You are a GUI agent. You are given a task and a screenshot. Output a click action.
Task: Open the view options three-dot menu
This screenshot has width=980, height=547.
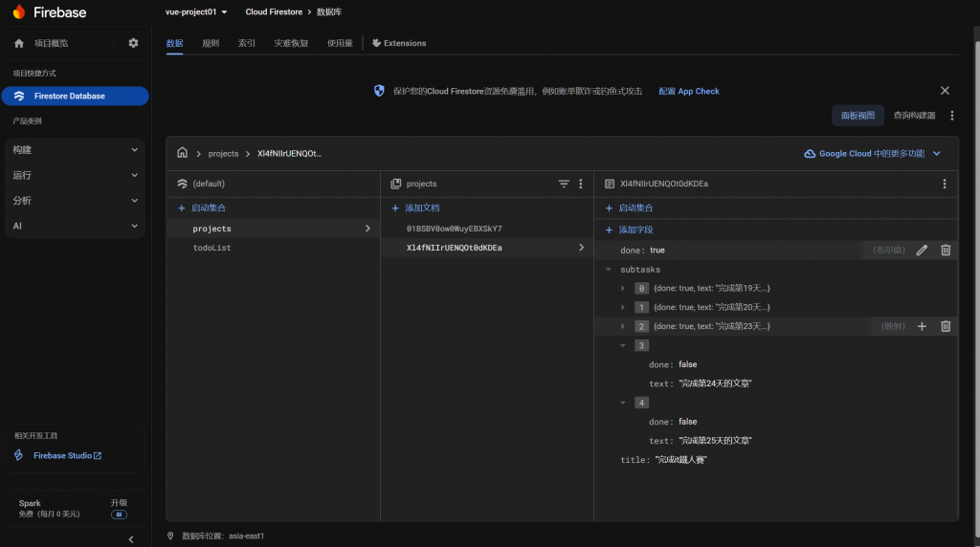click(x=952, y=116)
